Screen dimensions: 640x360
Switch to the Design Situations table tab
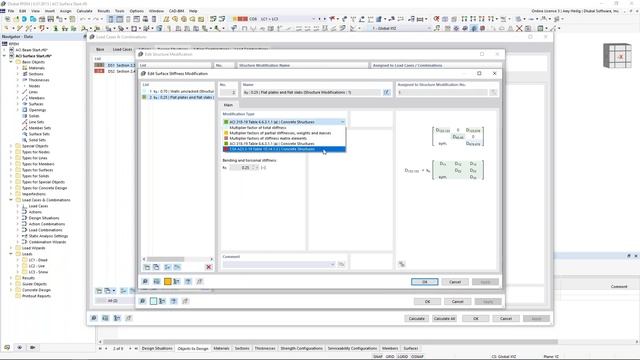[x=157, y=348]
